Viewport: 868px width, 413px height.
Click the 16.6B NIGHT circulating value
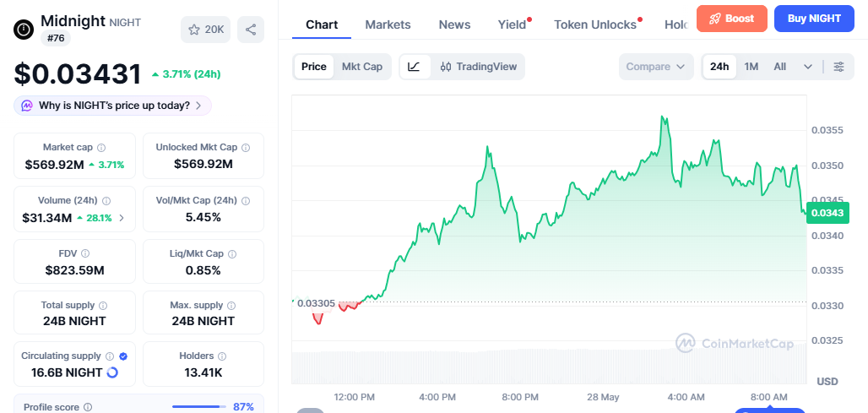(67, 372)
